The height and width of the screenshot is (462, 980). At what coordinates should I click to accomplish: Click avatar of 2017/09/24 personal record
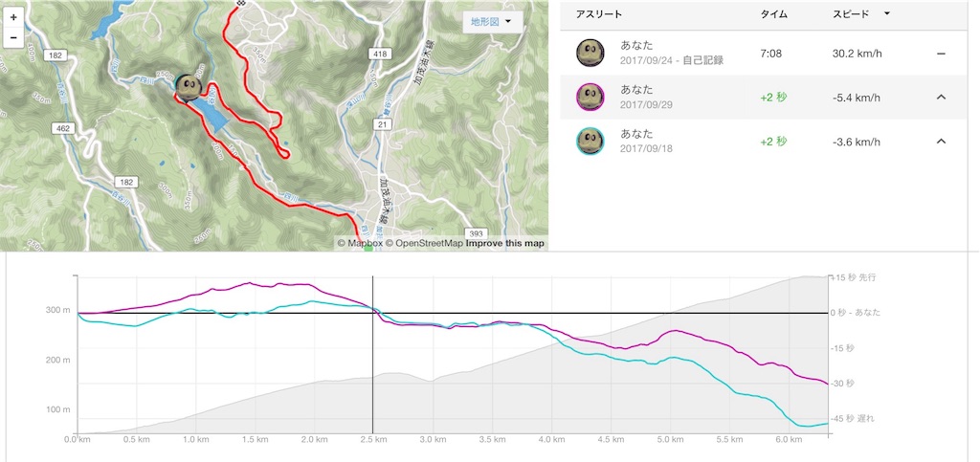coord(590,53)
